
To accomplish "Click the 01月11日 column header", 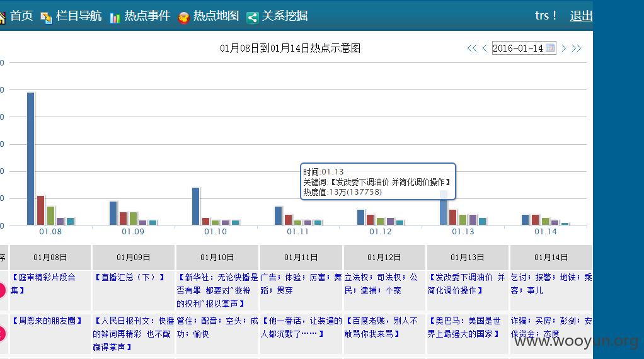I will [301, 257].
